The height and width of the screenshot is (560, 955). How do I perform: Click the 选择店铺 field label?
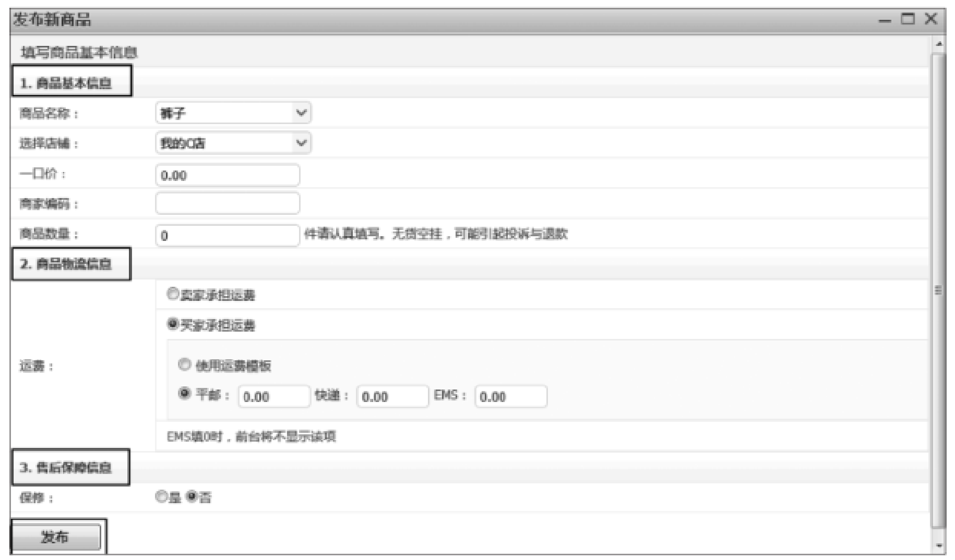[49, 143]
